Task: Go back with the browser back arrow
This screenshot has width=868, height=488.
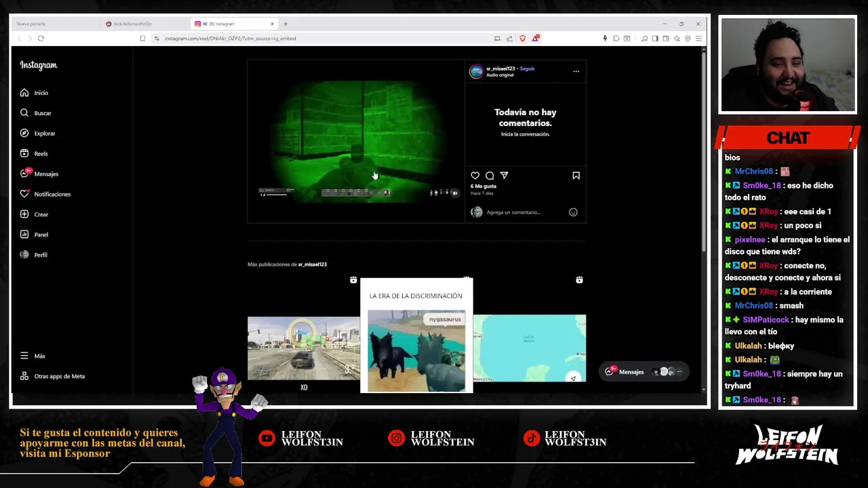Action: [18, 39]
